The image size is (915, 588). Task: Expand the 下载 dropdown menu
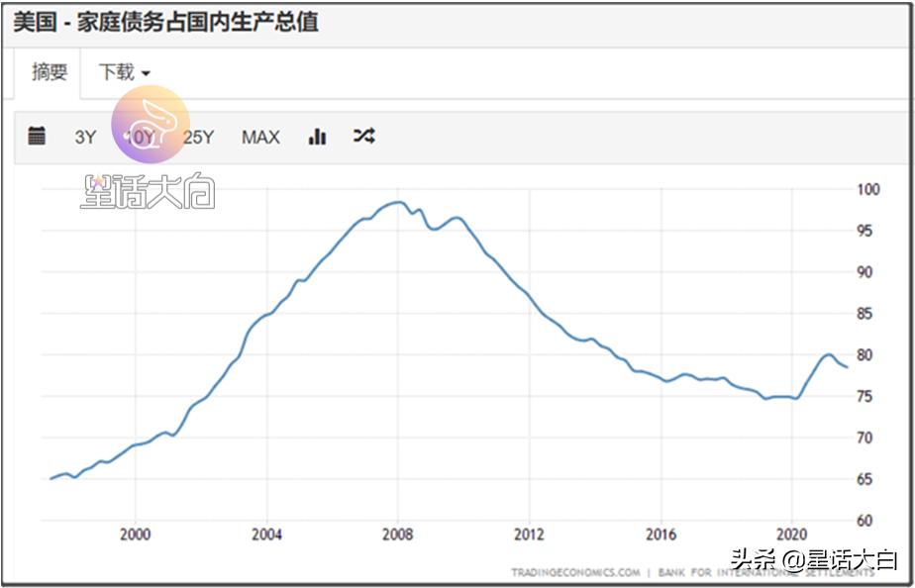(125, 72)
